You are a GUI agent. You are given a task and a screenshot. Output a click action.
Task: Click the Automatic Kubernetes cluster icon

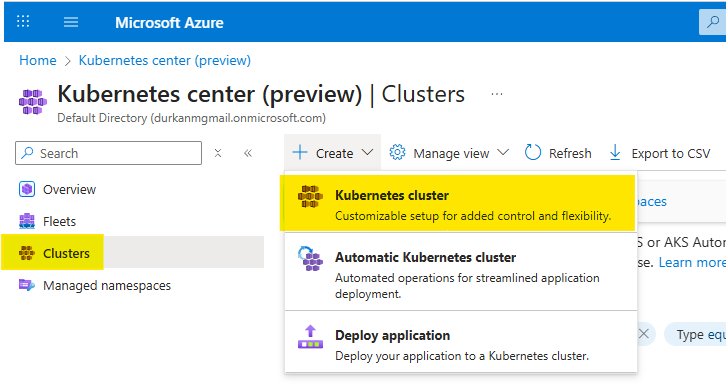(x=310, y=258)
